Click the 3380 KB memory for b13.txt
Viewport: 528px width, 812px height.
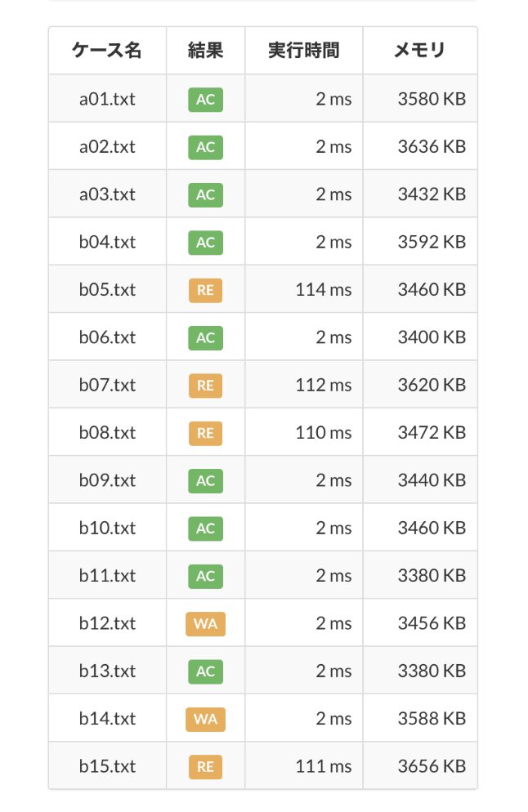432,671
